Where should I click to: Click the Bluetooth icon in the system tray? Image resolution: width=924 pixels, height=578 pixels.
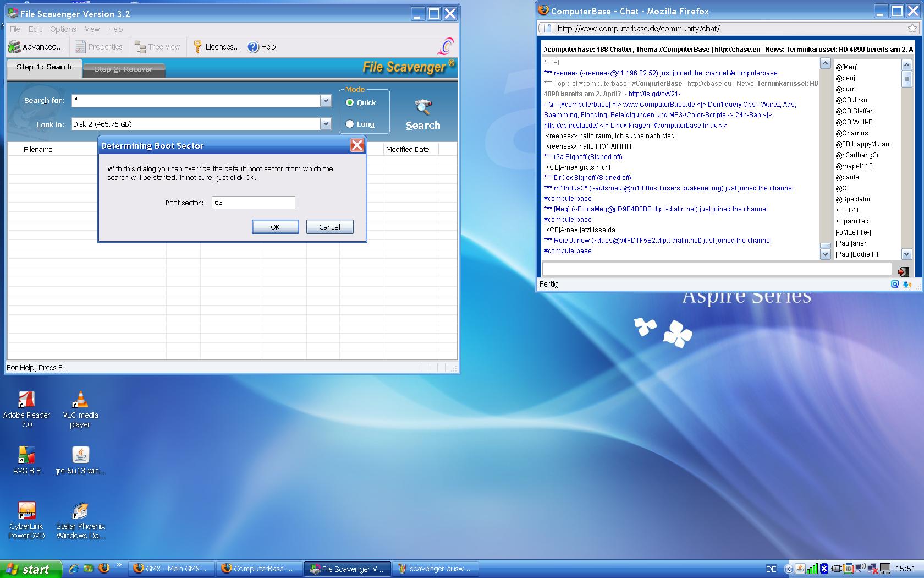(824, 569)
